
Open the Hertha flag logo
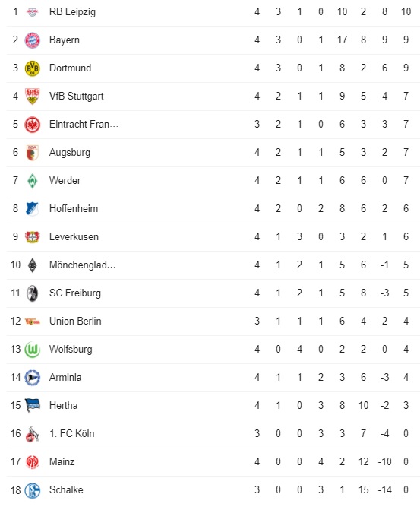tap(32, 406)
